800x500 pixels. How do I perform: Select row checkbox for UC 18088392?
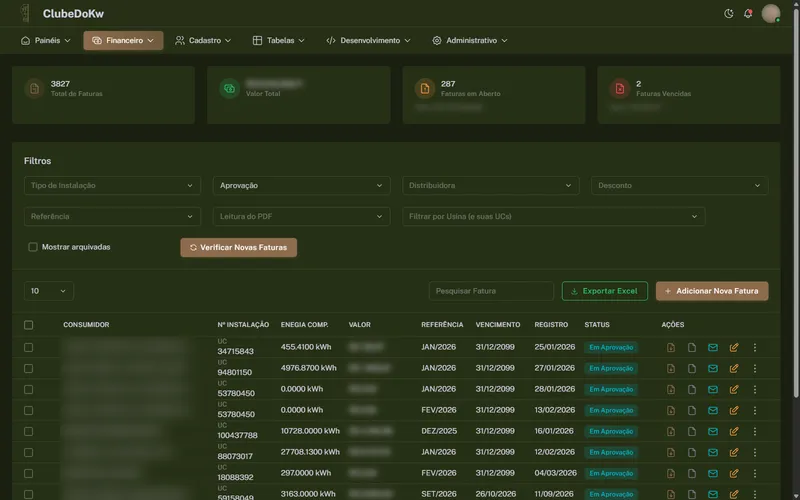[29, 473]
